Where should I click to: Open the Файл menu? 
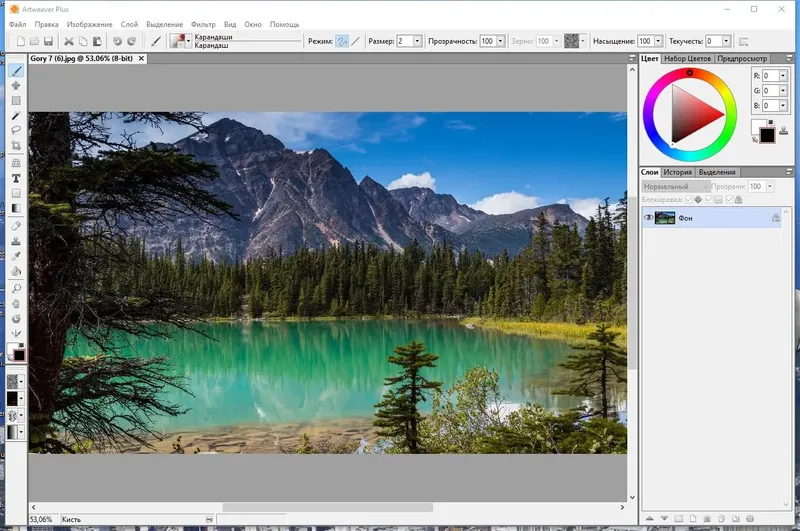click(17, 24)
